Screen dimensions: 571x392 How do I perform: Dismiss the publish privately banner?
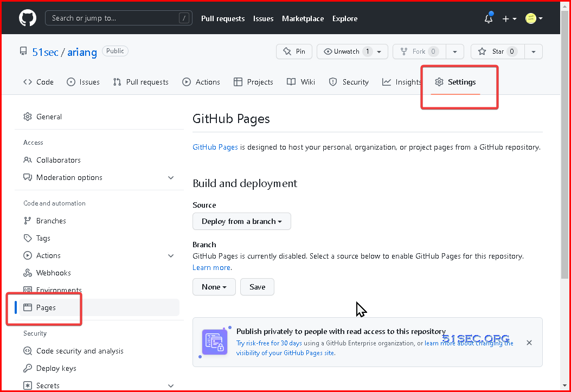529,343
